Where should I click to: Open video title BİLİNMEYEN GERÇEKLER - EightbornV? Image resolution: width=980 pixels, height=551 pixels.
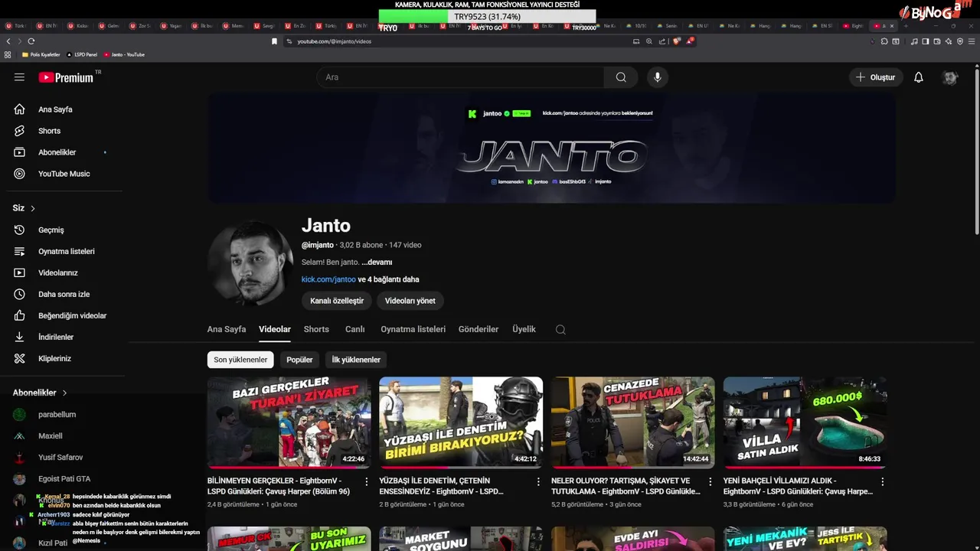[x=280, y=486]
